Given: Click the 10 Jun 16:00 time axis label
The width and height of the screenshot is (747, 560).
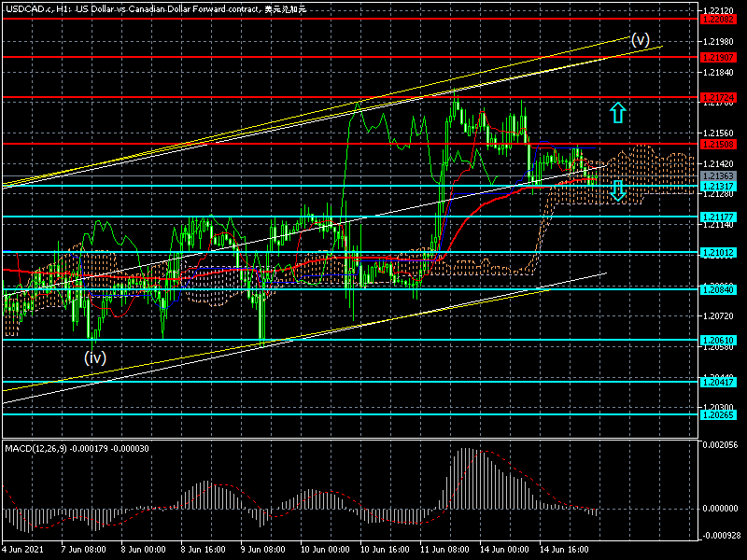Looking at the screenshot, I should tap(385, 549).
